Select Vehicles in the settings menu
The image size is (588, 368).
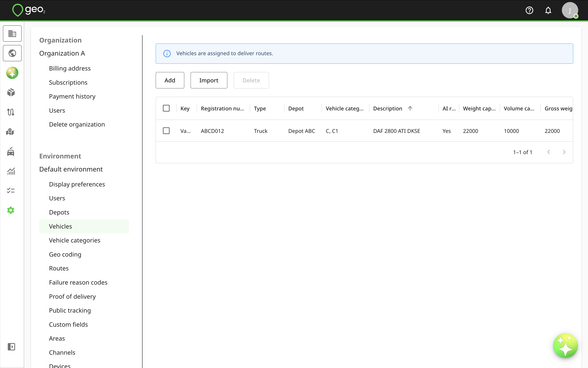coord(84,226)
